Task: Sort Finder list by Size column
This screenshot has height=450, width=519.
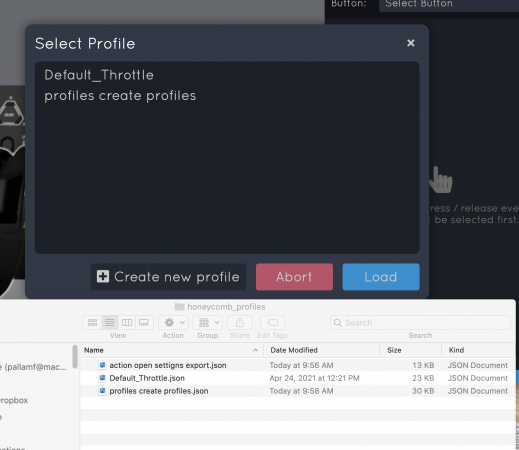Action: pos(411,350)
